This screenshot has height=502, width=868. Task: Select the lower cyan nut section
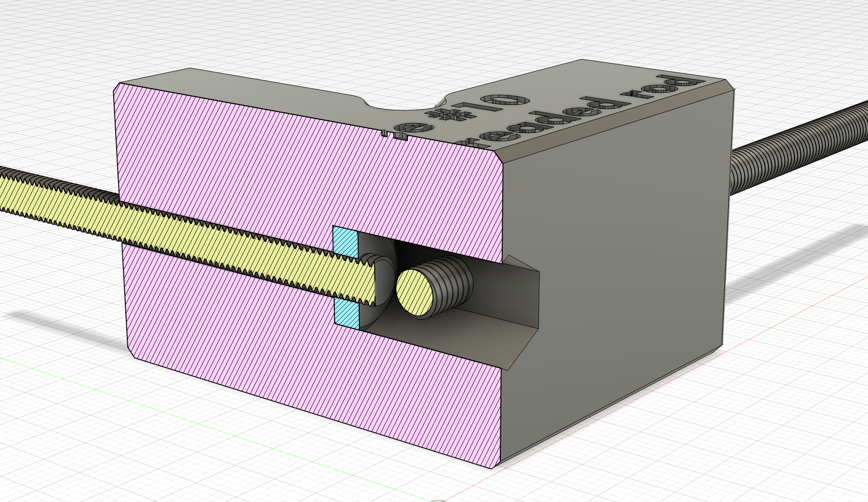pyautogui.click(x=347, y=314)
